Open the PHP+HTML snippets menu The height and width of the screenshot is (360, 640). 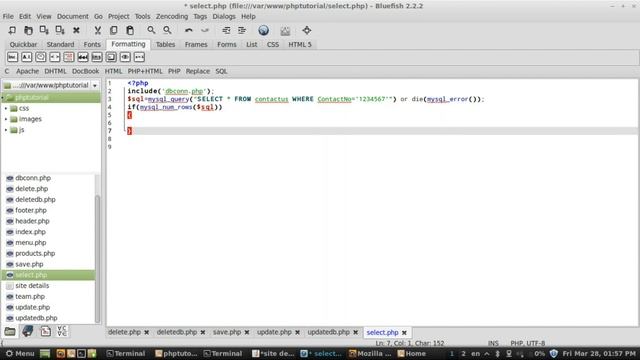pyautogui.click(x=145, y=71)
